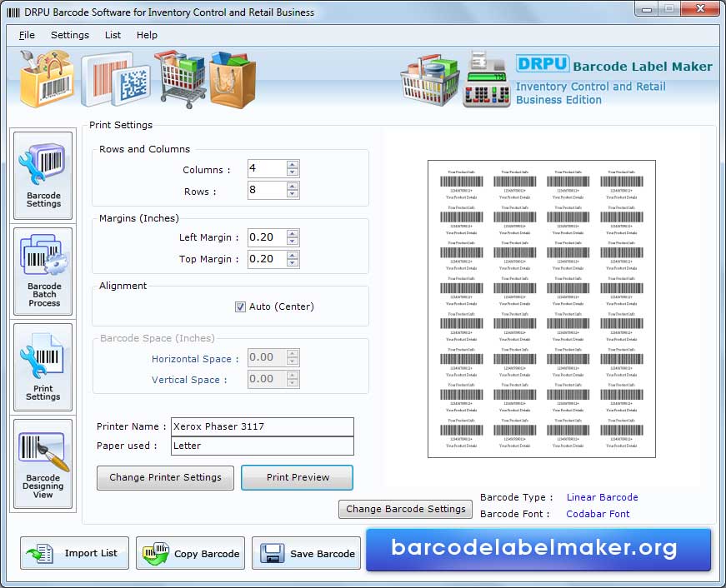Decrease the Vertical Space value
726x588 pixels.
coord(293,383)
